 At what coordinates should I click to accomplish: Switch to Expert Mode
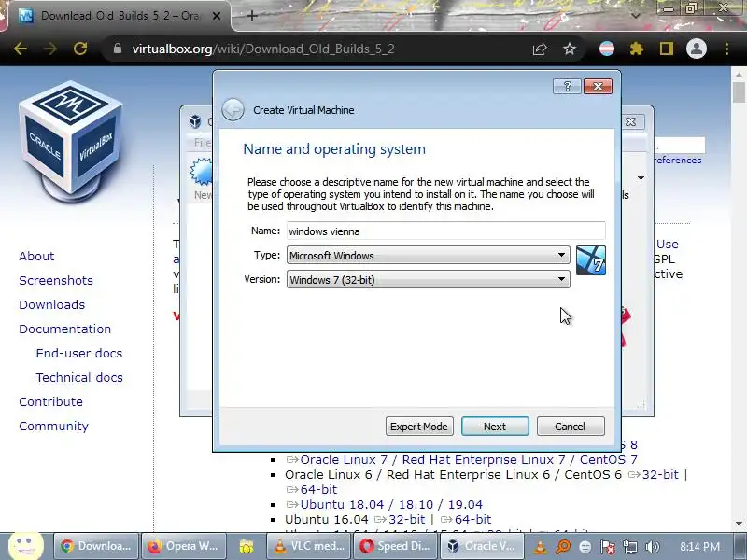pos(419,427)
